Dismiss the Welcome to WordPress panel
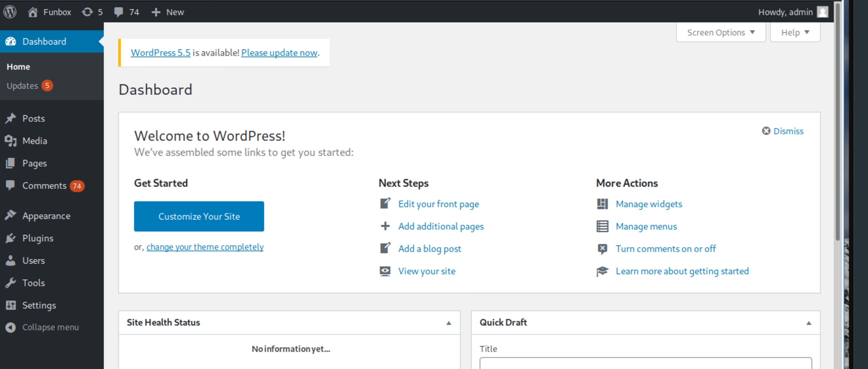Viewport: 868px width, 369px height. [782, 131]
